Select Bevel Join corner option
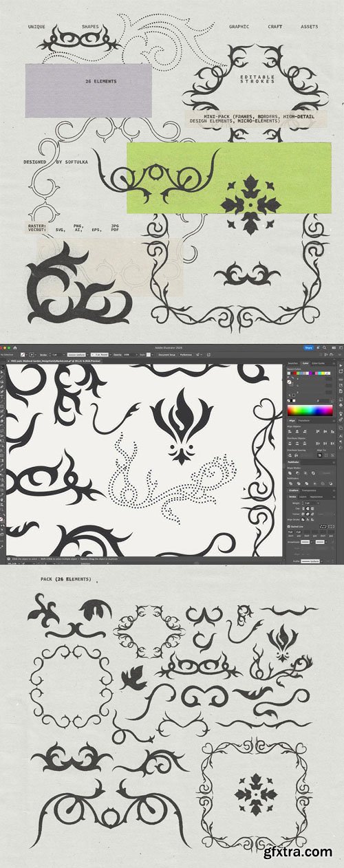344x868 pixels. [x=312, y=514]
